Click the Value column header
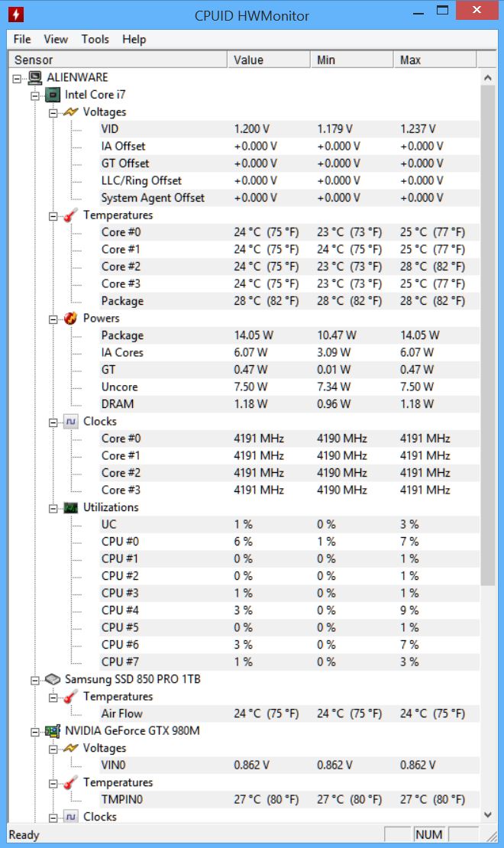The image size is (504, 848). tap(269, 60)
